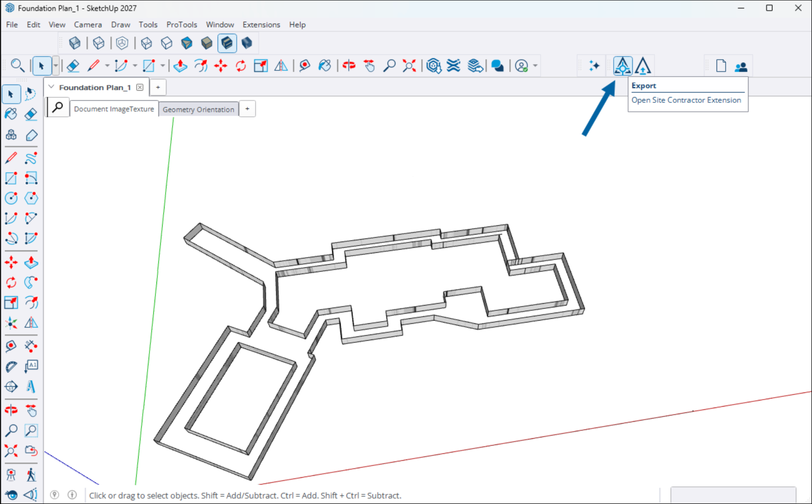Select the Position Camera tool
Image resolution: width=812 pixels, height=504 pixels.
pyautogui.click(x=11, y=474)
